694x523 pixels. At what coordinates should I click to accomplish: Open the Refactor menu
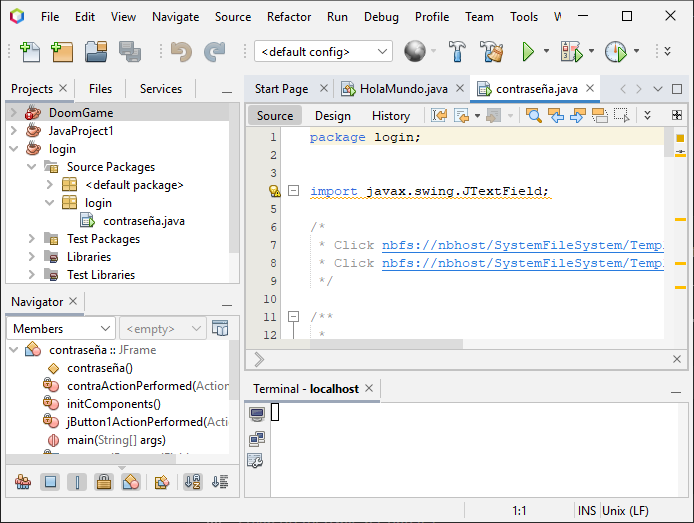point(289,17)
